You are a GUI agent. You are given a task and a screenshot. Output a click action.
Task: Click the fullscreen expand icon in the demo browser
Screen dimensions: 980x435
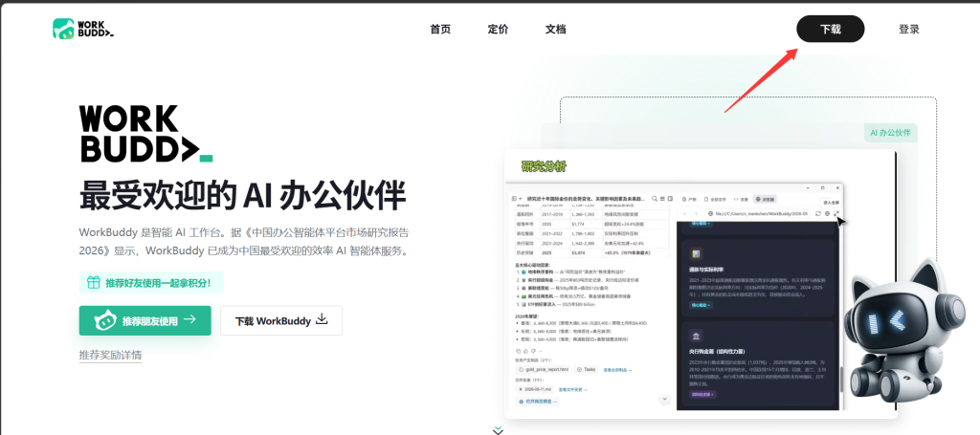[x=836, y=213]
